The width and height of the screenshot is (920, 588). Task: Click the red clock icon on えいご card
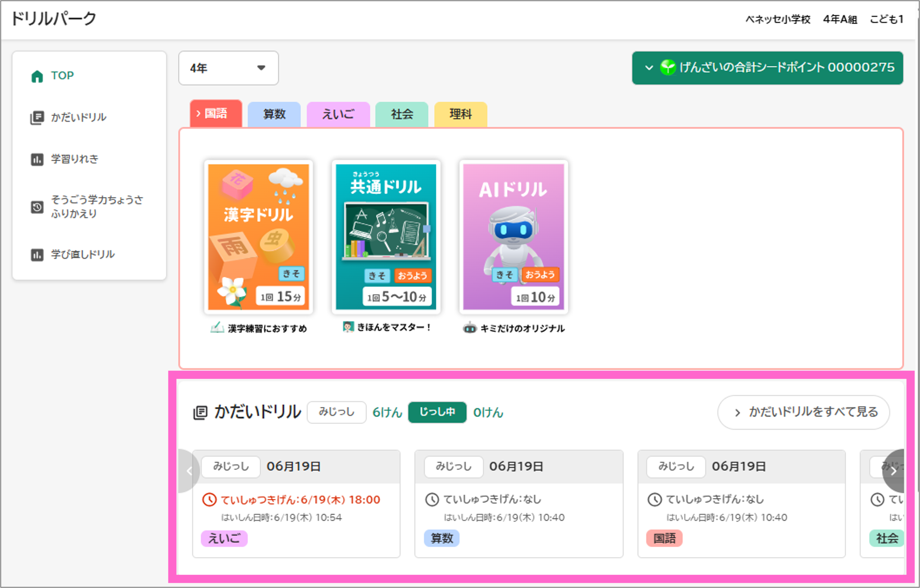click(x=209, y=499)
